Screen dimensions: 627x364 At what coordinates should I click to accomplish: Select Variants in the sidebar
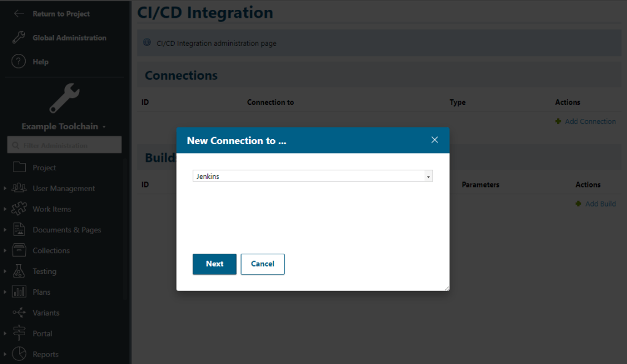46,313
